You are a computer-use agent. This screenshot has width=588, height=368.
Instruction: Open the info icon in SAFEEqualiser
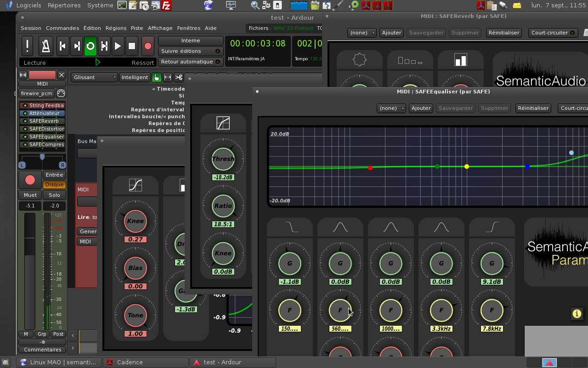(577, 314)
